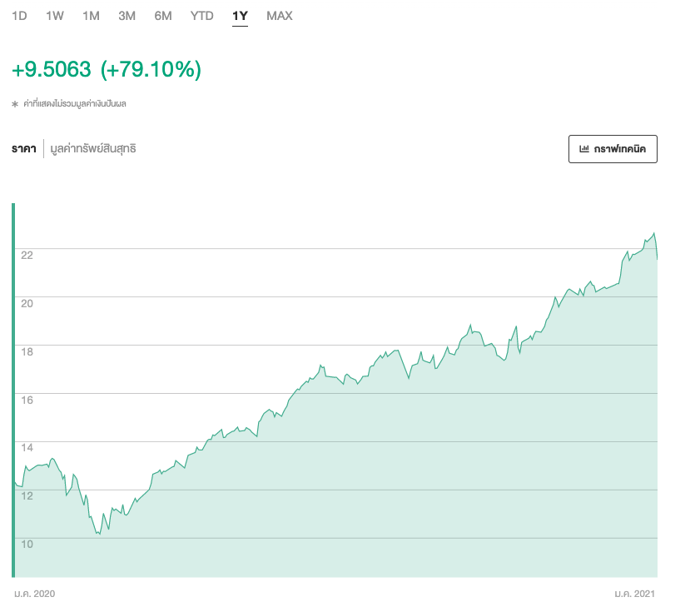This screenshot has width=700, height=612.
Task: Select the YTD range option
Action: 201,16
